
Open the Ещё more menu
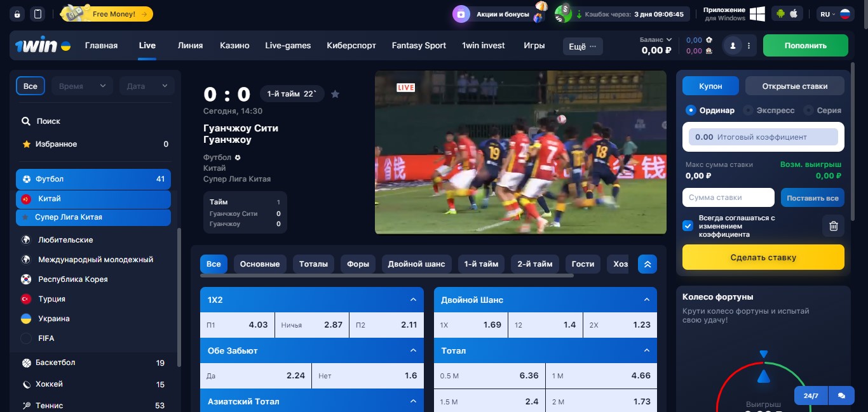point(583,46)
